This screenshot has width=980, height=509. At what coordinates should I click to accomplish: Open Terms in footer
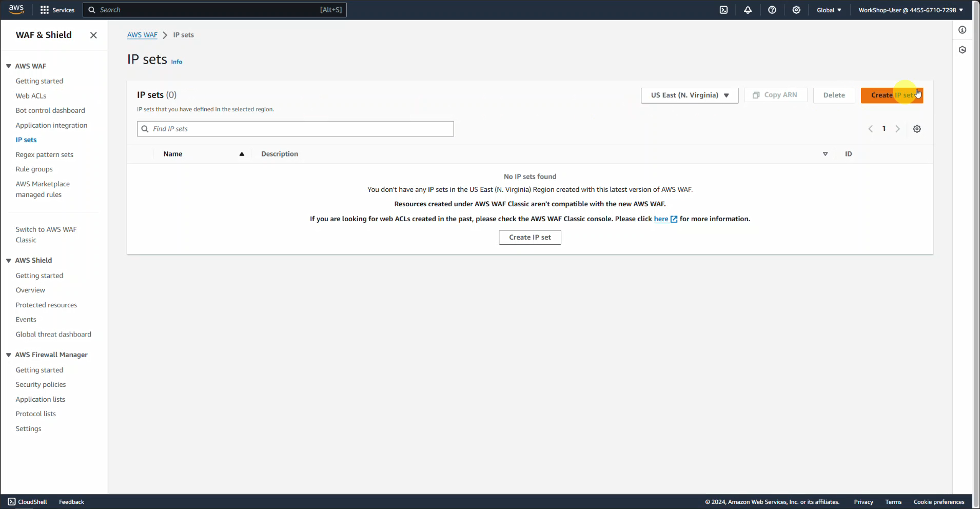point(893,502)
